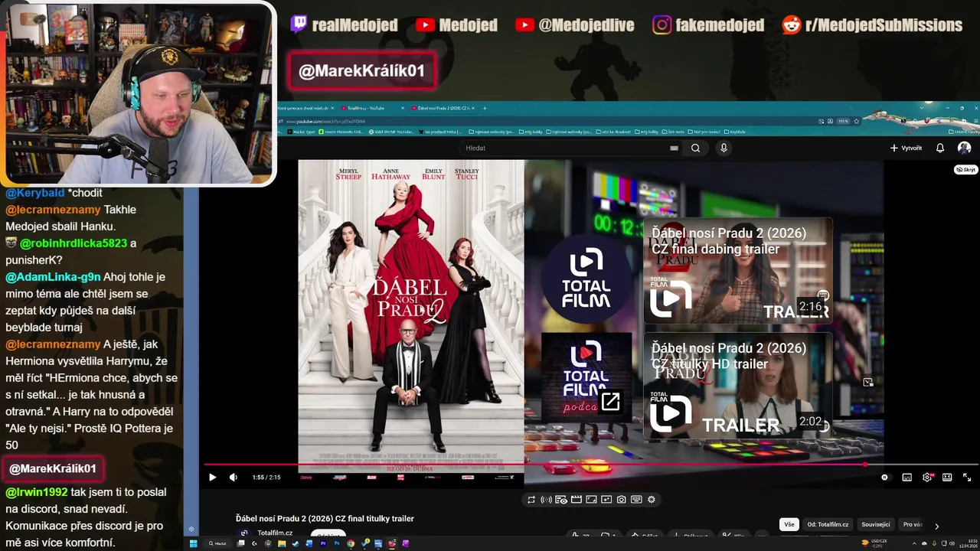
Task: Click the taskbar Hledat search box
Action: point(218,543)
